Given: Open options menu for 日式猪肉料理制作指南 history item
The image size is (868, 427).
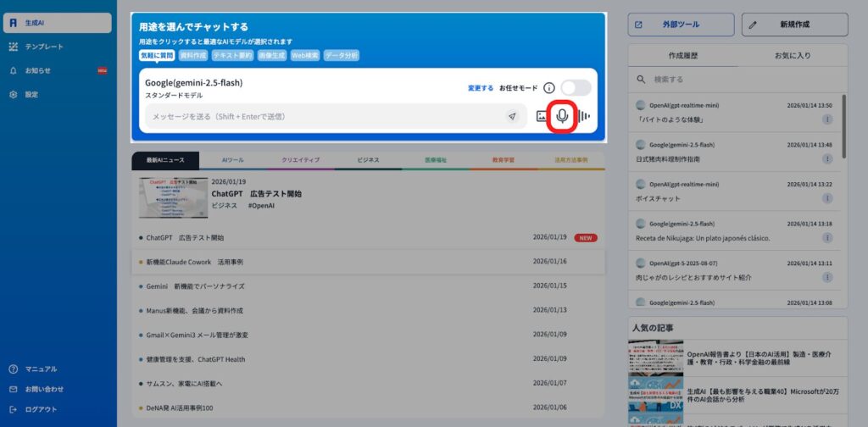Looking at the screenshot, I should 826,158.
